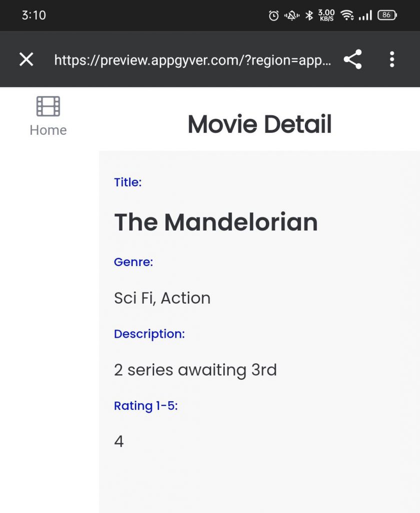Tap the 3:10 clock time
Image resolution: width=420 pixels, height=513 pixels.
(x=34, y=16)
